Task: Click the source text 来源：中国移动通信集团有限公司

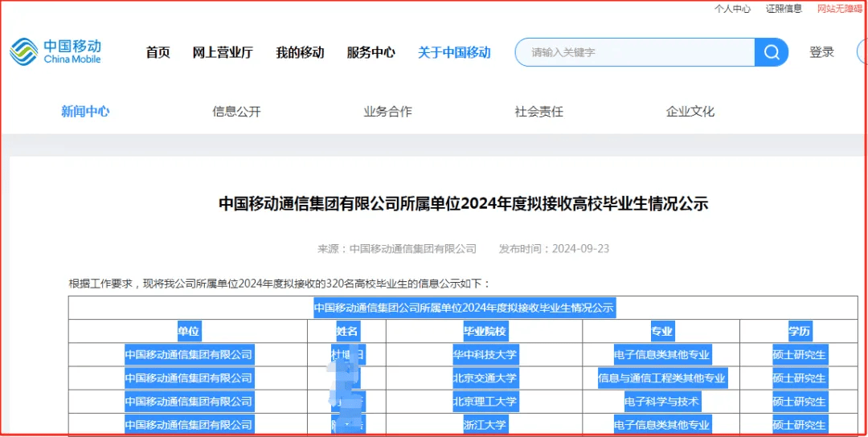Action: coord(397,248)
